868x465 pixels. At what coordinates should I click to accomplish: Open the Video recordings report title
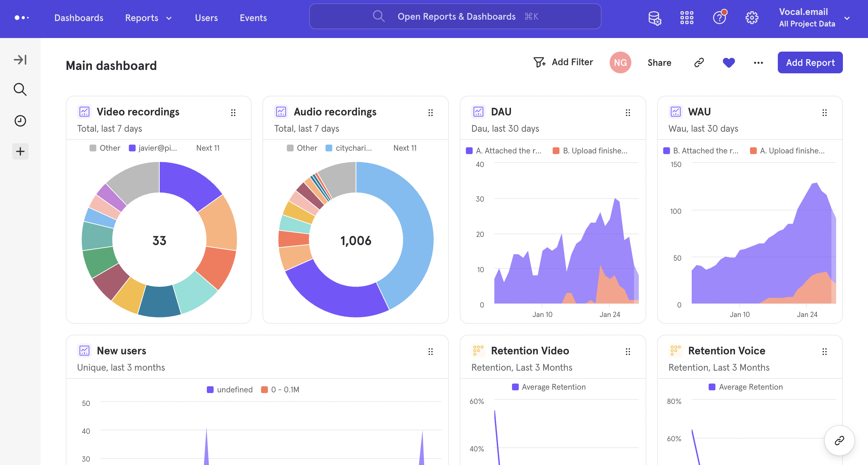coord(138,112)
